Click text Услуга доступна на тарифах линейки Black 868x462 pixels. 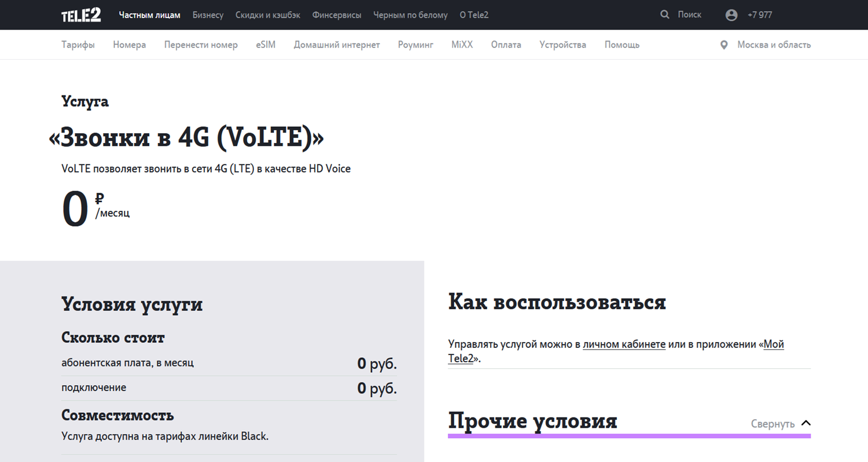pos(165,436)
